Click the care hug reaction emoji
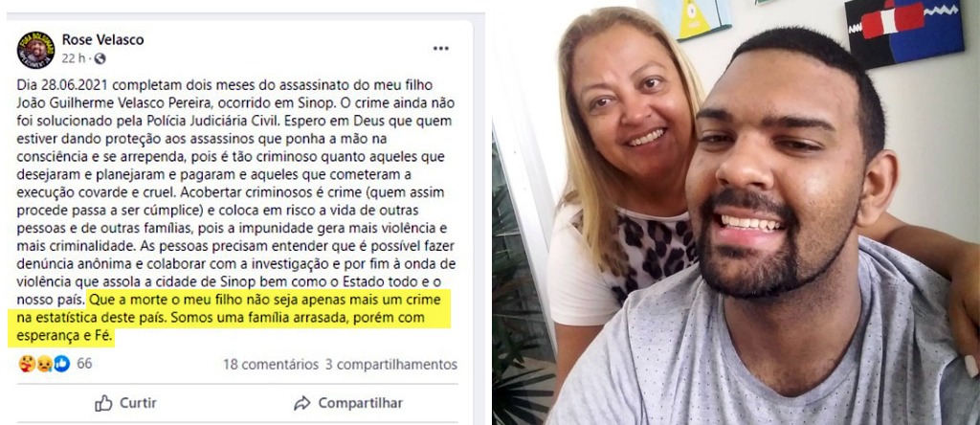Viewport: 980px width, 425px height. [27, 364]
